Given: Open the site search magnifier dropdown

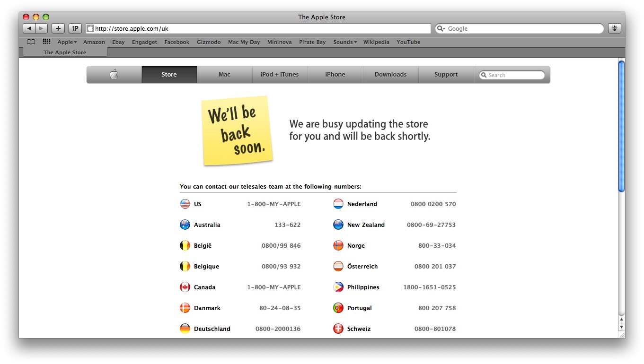Looking at the screenshot, I should tap(484, 75).
